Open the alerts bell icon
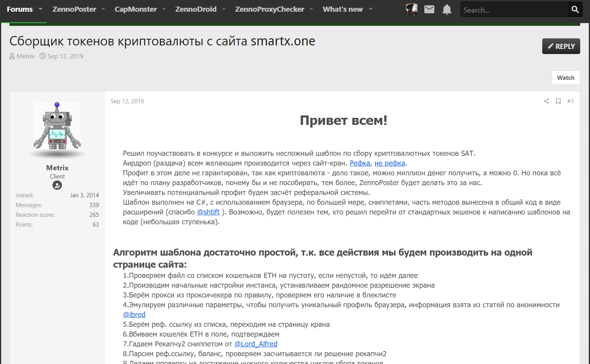This screenshot has height=364, width=590. (447, 9)
